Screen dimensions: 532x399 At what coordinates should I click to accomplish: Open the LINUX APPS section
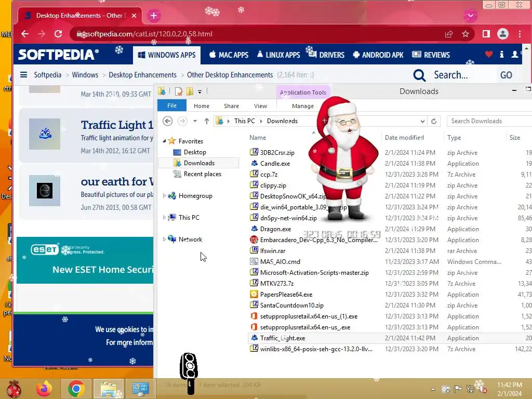[278, 55]
